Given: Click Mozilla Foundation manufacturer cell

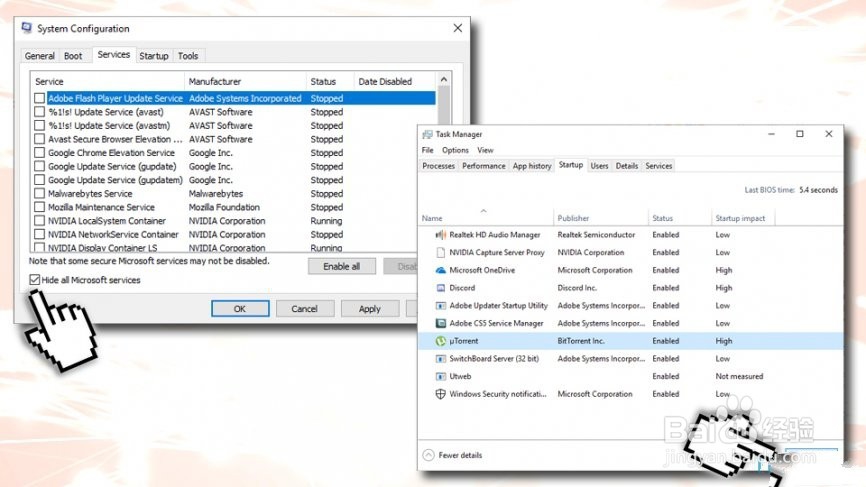Looking at the screenshot, I should tap(224, 207).
